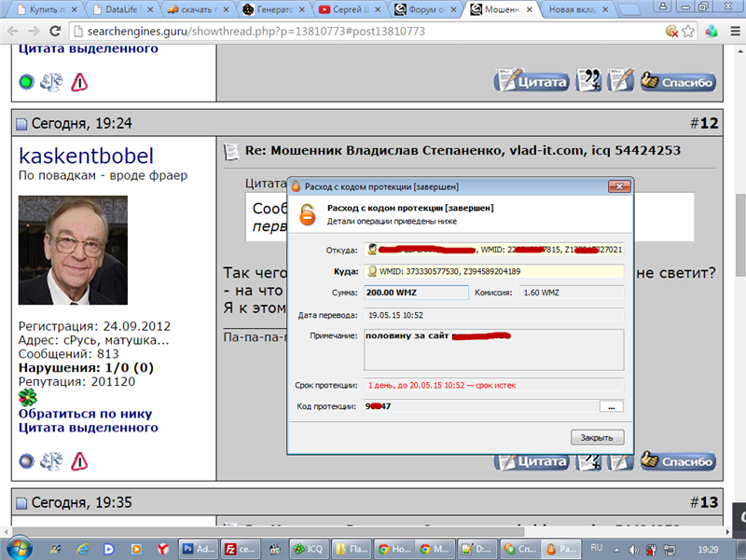The width and height of the screenshot is (746, 560).
Task: Switch to the DataLife tab
Action: [x=123, y=9]
